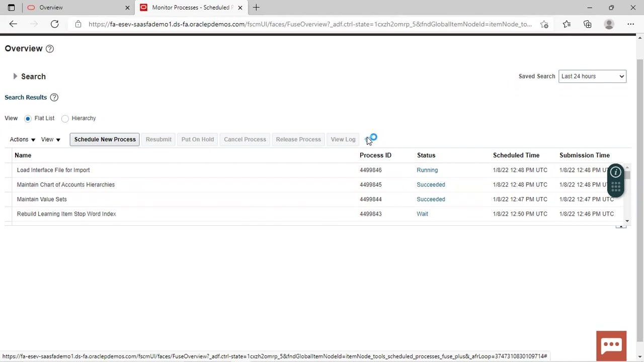Select the Hierarchy view option
This screenshot has height=362, width=644.
65,119
